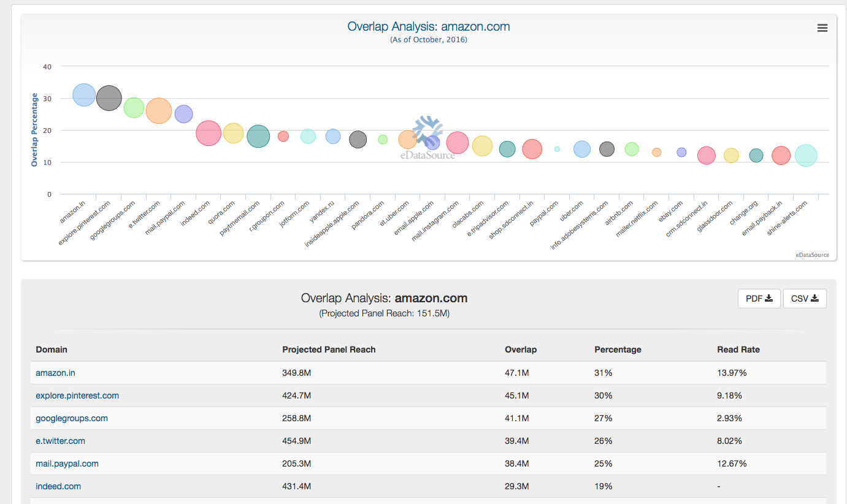Click the Overlap column header
The image size is (847, 504).
[x=521, y=349]
